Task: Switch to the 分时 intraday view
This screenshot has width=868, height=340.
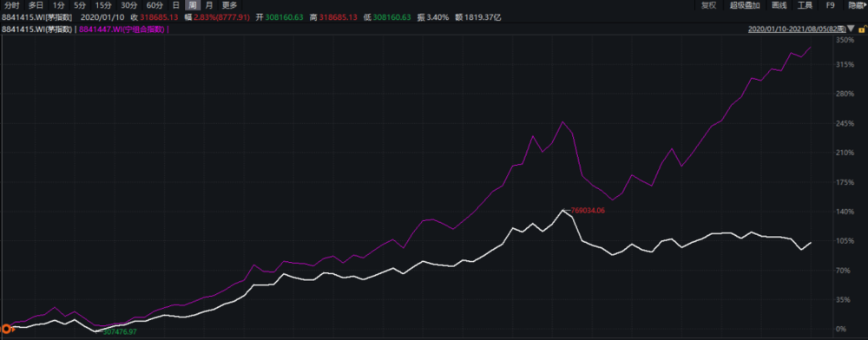Action: pyautogui.click(x=11, y=5)
